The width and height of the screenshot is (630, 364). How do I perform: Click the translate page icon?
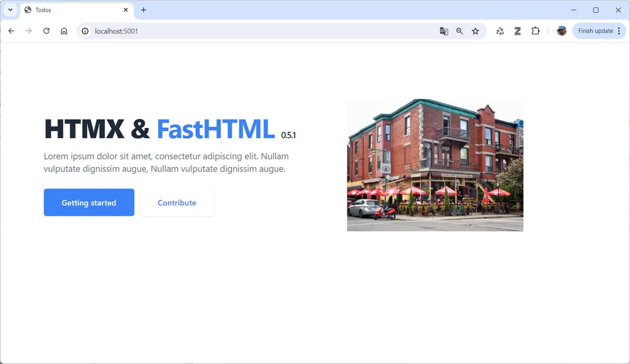pos(444,31)
